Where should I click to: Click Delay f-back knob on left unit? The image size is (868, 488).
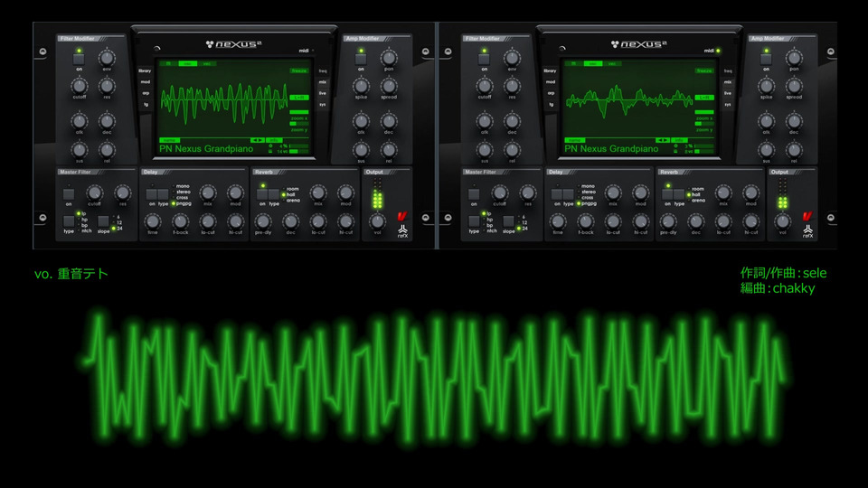tap(180, 221)
